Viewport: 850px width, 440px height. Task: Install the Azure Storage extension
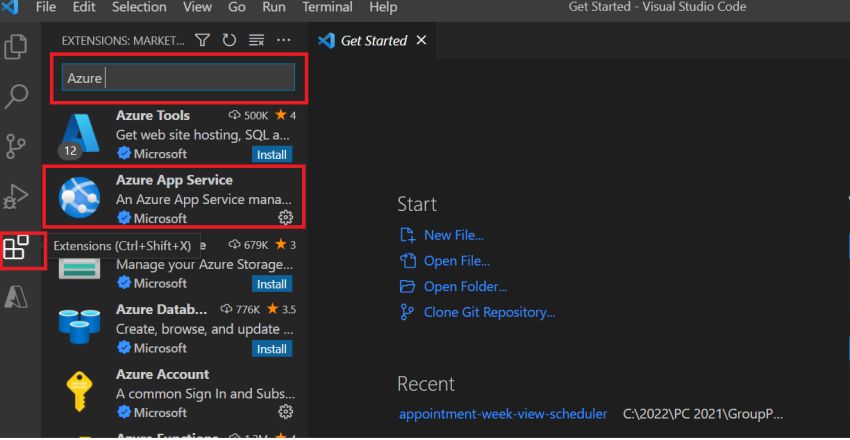click(272, 284)
